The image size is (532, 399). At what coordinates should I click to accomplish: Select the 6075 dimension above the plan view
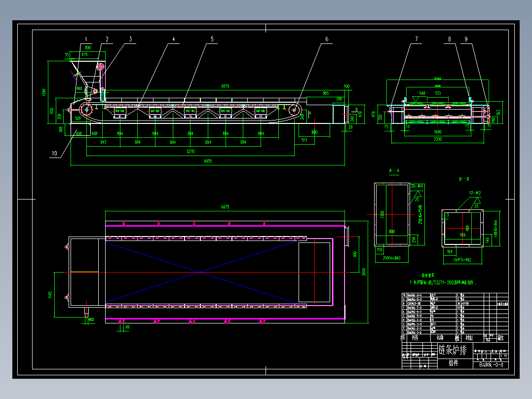click(x=225, y=207)
